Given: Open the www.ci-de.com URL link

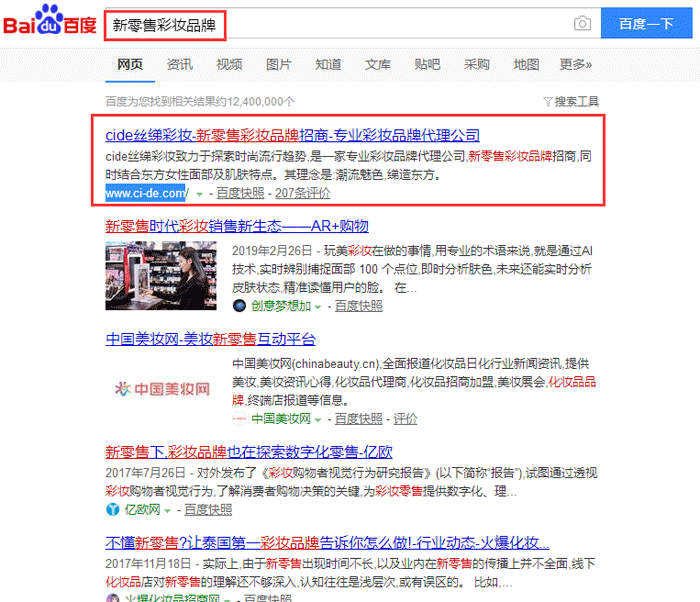Looking at the screenshot, I should [x=147, y=193].
